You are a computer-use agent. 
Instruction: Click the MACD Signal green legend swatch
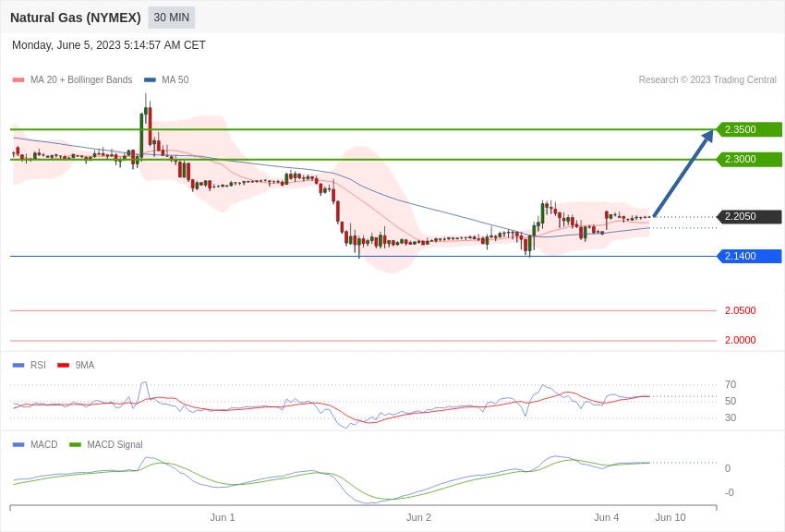point(75,445)
